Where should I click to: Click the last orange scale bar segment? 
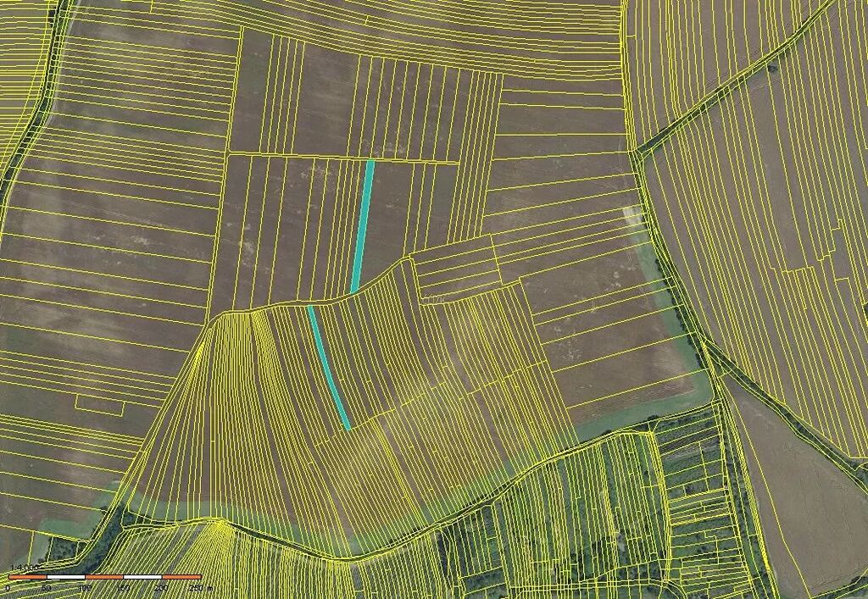coord(181,577)
